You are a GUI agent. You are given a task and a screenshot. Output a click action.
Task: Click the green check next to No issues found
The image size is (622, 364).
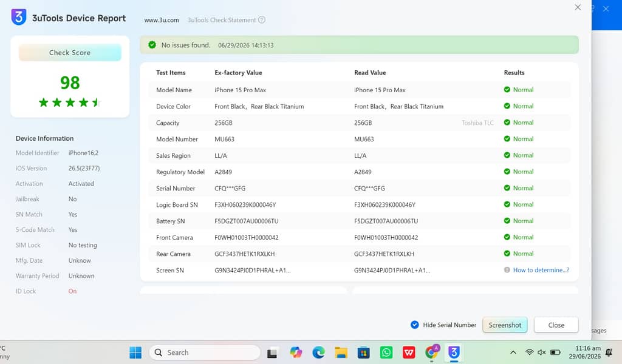(x=152, y=45)
